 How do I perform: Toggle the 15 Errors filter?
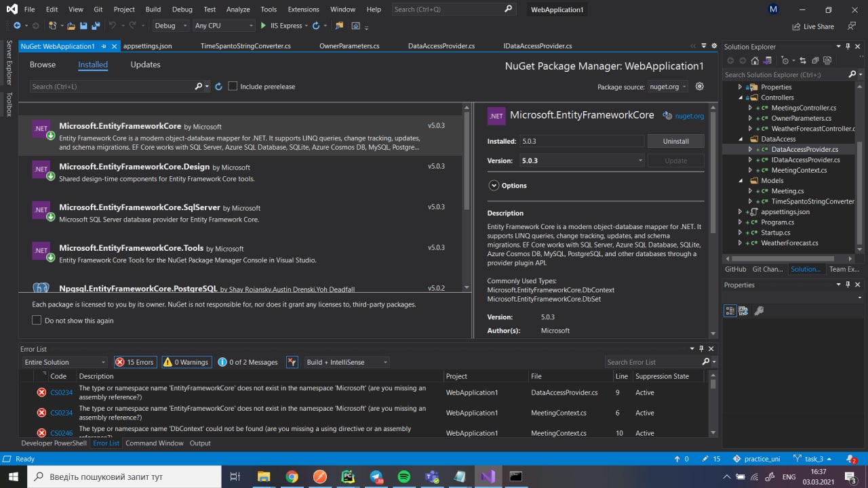coord(135,362)
